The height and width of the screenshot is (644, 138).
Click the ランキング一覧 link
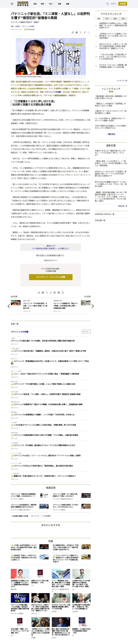pyautogui.click(x=122, y=80)
